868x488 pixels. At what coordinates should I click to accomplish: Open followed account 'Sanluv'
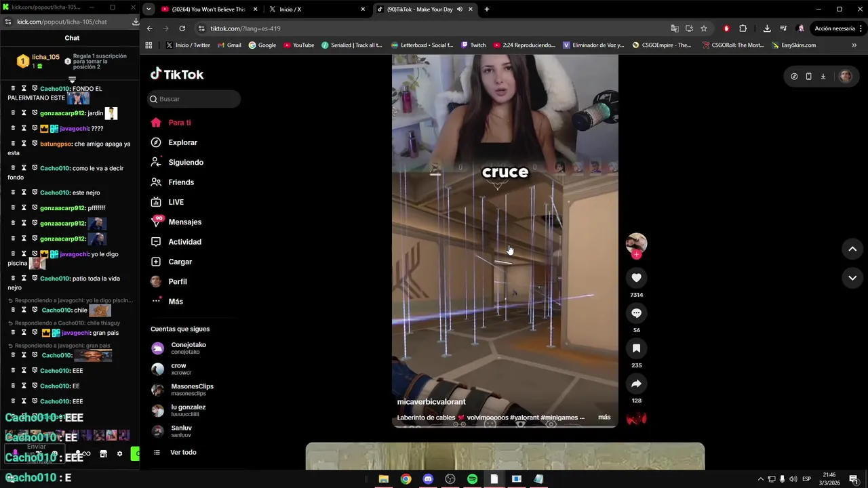[181, 431]
